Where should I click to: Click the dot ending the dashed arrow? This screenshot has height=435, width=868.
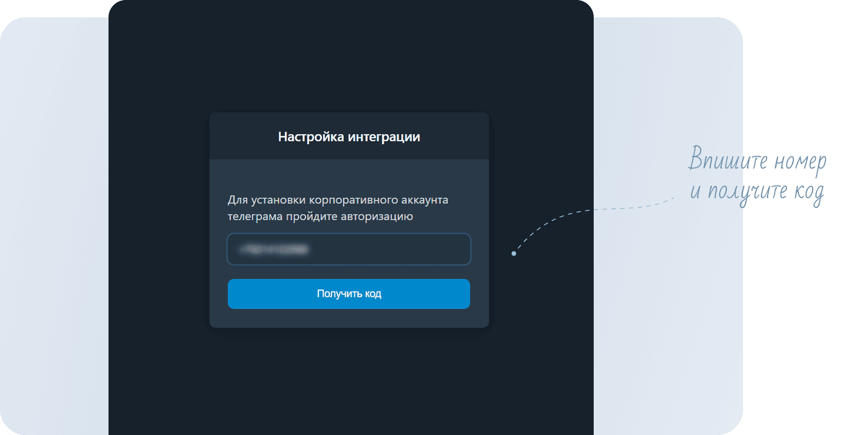514,254
